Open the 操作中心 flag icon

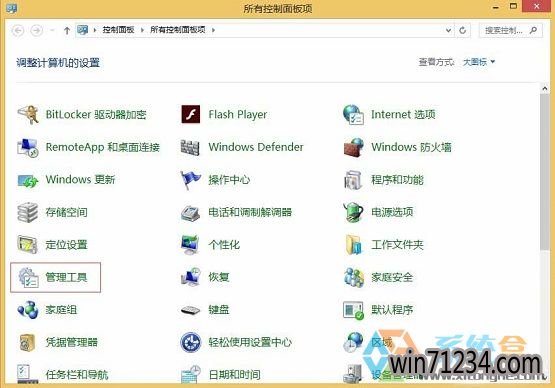click(x=190, y=180)
